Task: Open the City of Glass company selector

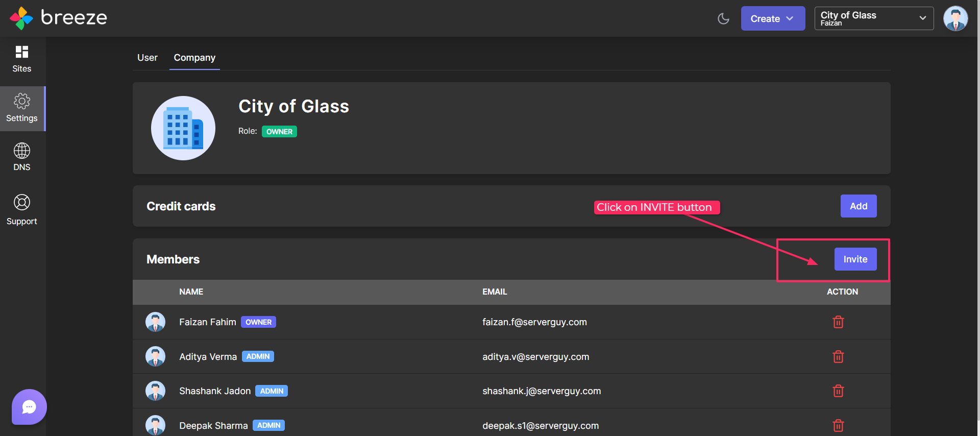Action: pyautogui.click(x=874, y=18)
